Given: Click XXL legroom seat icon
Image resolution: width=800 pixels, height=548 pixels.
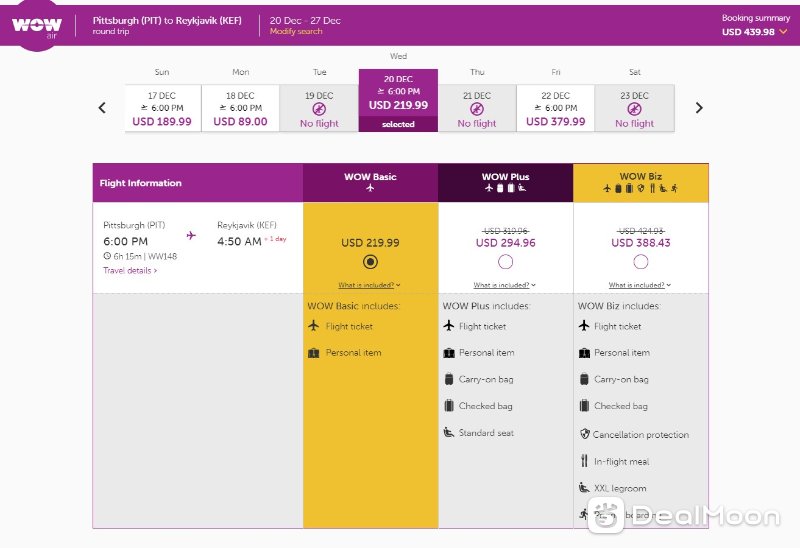Looking at the screenshot, I should [584, 487].
